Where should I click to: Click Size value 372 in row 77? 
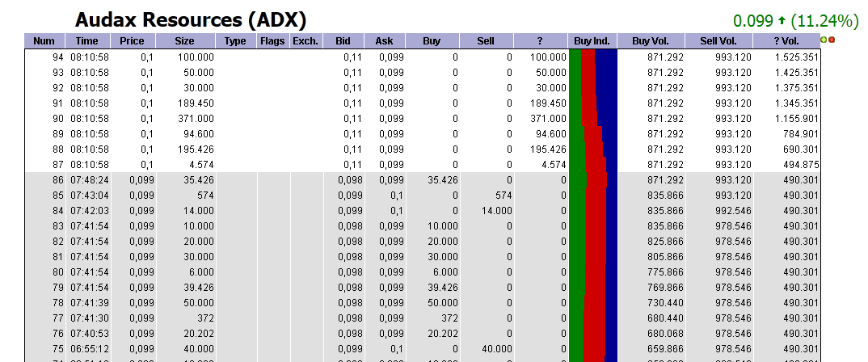(x=206, y=318)
